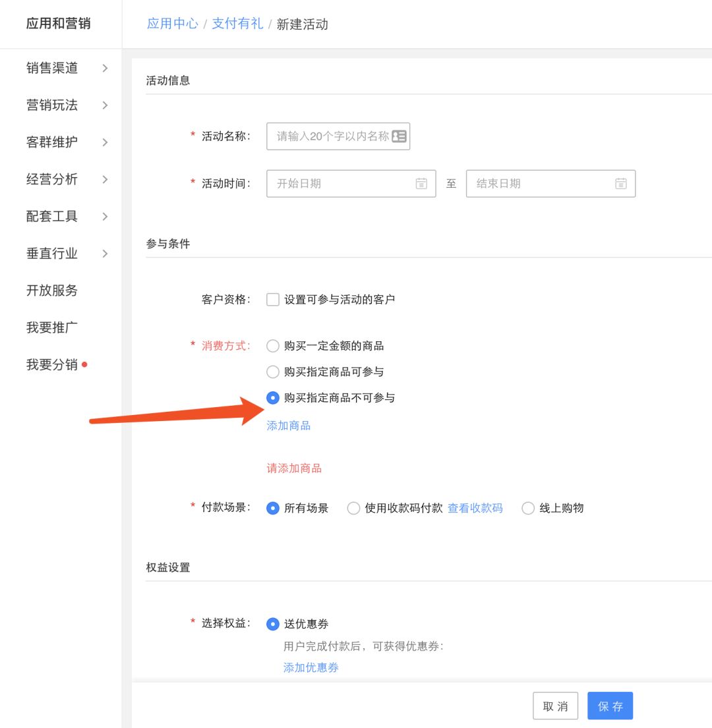Click calendar icon in 结束日期 field
Screen dimensions: 712x728
[620, 184]
